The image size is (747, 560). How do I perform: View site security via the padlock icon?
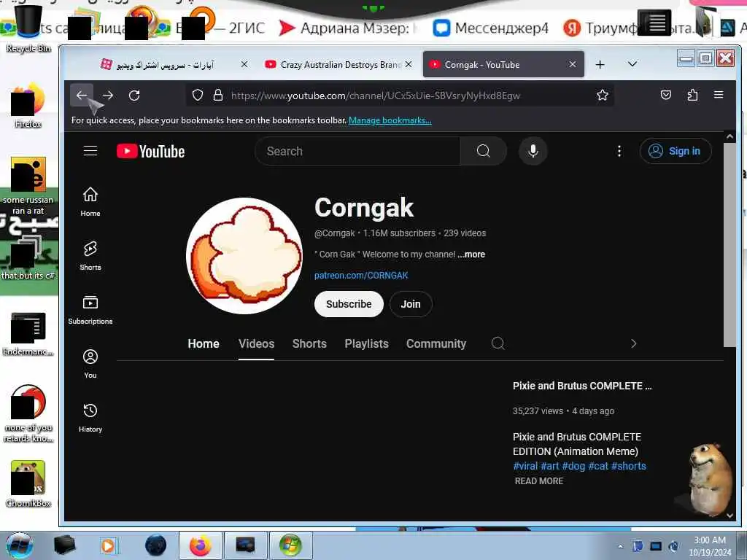point(218,96)
